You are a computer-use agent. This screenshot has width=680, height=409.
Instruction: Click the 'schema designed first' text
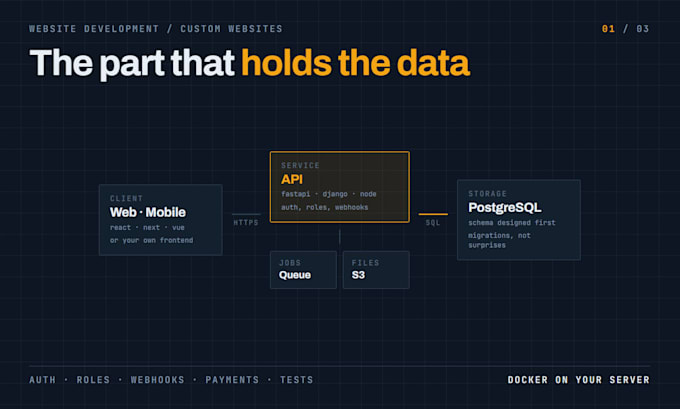(x=512, y=222)
